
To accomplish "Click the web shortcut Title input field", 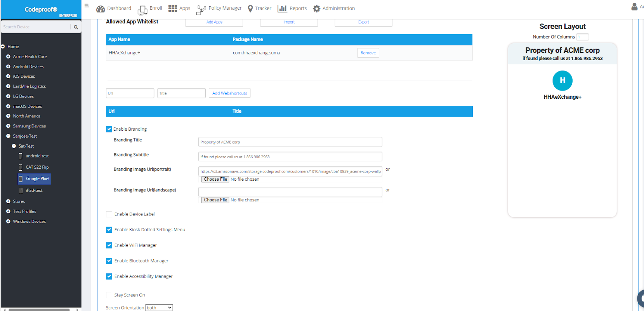I will pyautogui.click(x=181, y=93).
